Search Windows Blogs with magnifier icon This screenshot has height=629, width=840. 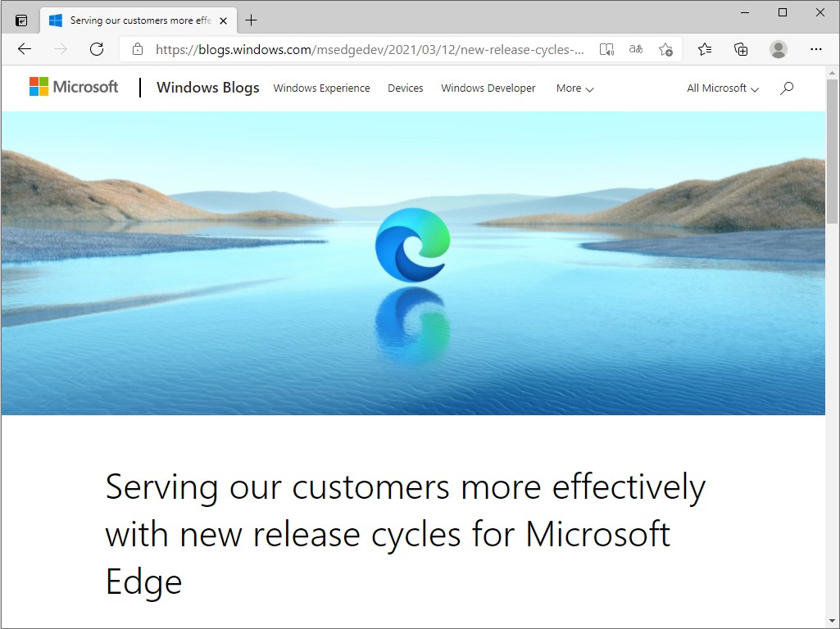click(787, 88)
